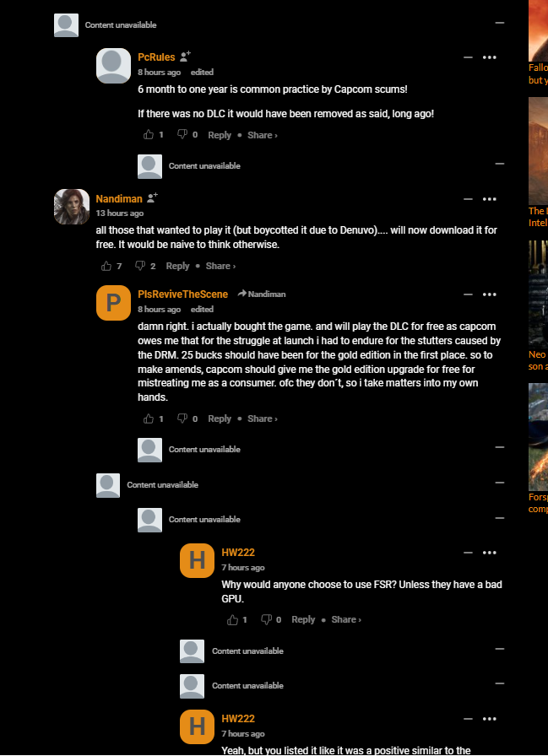
Task: Collapse HW222's first comment
Action: [x=468, y=553]
